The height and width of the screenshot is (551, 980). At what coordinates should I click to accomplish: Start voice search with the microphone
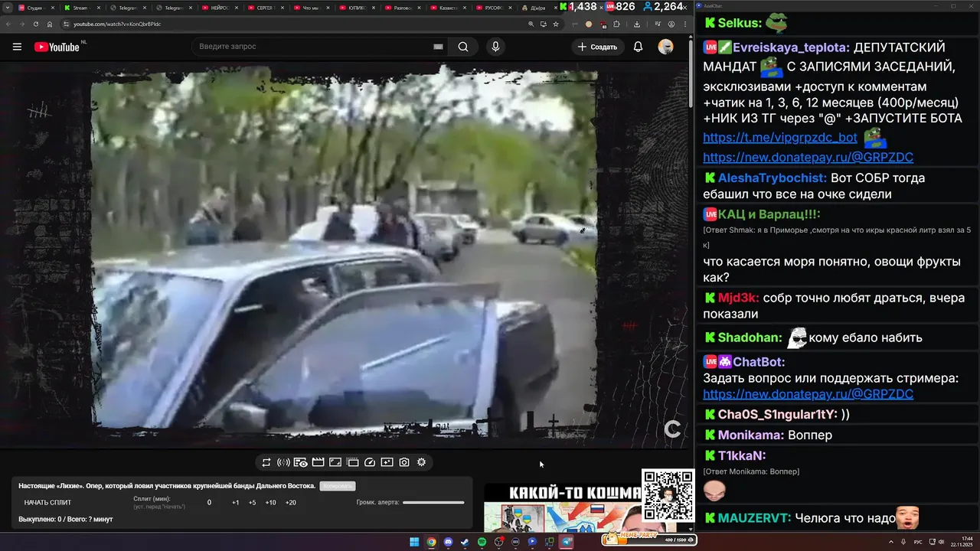click(x=495, y=47)
